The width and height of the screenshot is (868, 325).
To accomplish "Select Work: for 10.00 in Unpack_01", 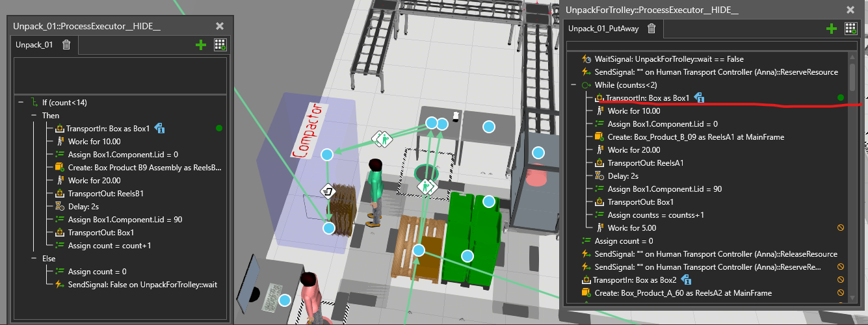I will (94, 142).
